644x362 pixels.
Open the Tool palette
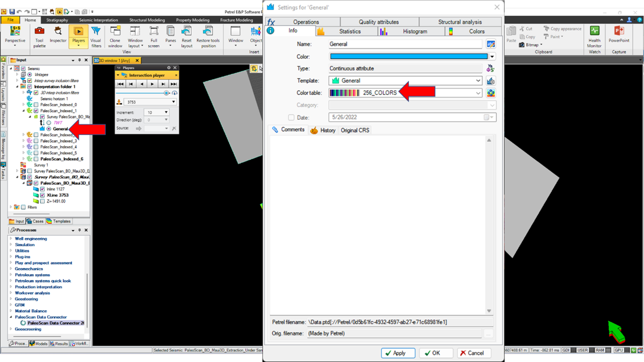click(x=39, y=37)
